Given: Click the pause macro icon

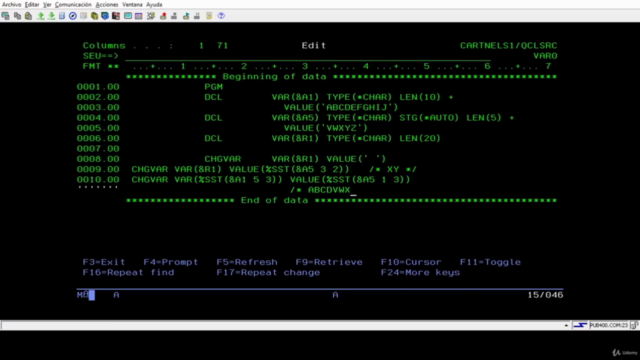Looking at the screenshot, I should pos(197,16).
